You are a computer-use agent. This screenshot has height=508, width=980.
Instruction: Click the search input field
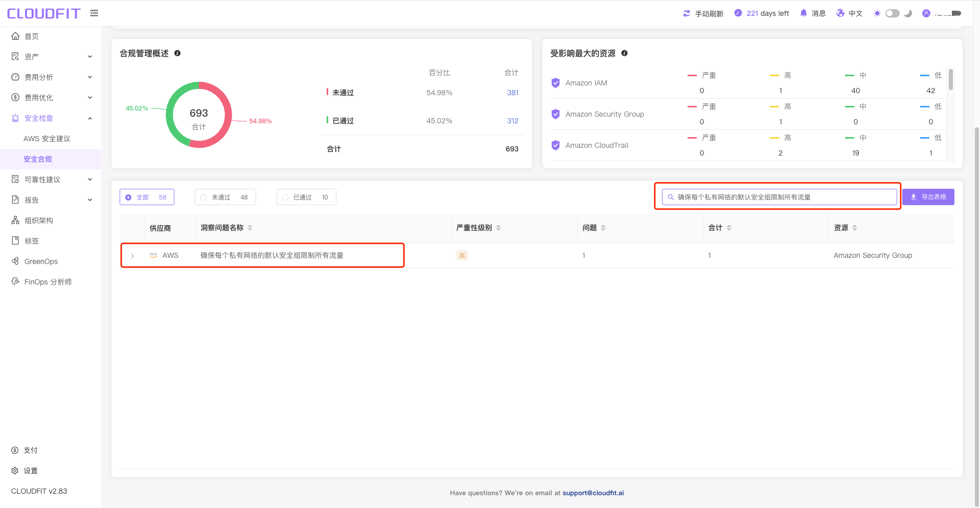pyautogui.click(x=779, y=197)
